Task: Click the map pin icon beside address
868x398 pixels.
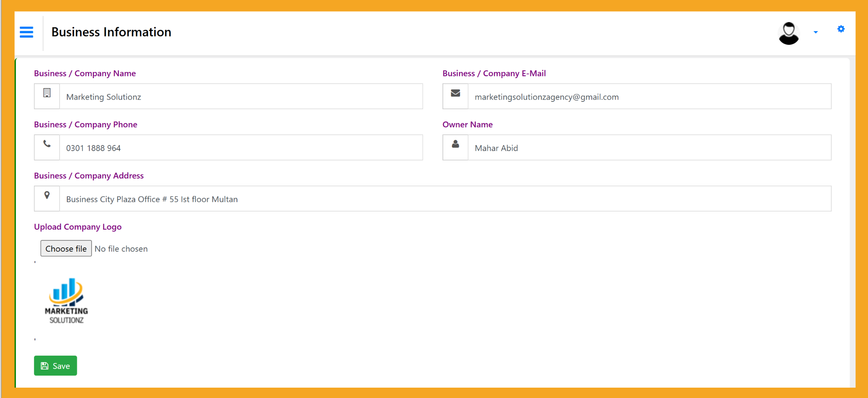Action: click(x=47, y=196)
